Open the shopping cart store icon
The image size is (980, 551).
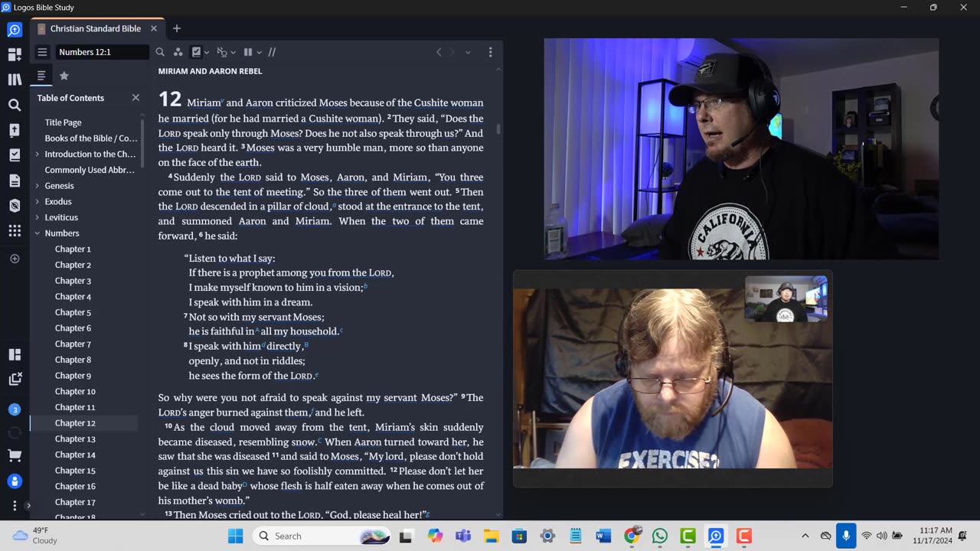point(15,455)
